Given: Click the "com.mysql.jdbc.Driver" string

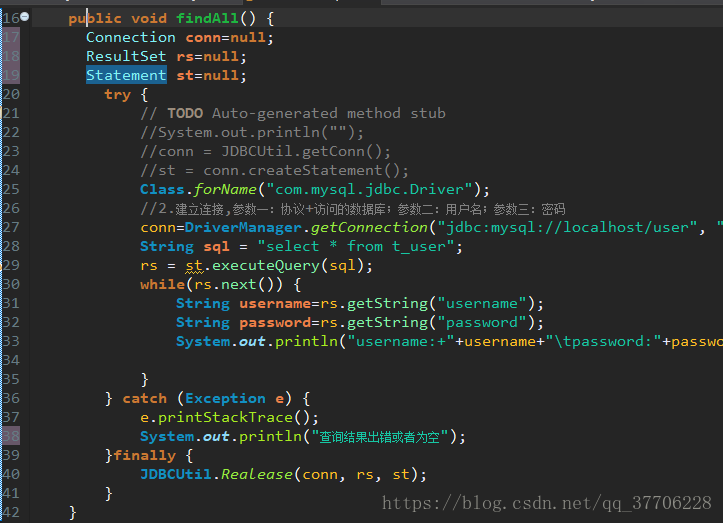Looking at the screenshot, I should coord(370,190).
